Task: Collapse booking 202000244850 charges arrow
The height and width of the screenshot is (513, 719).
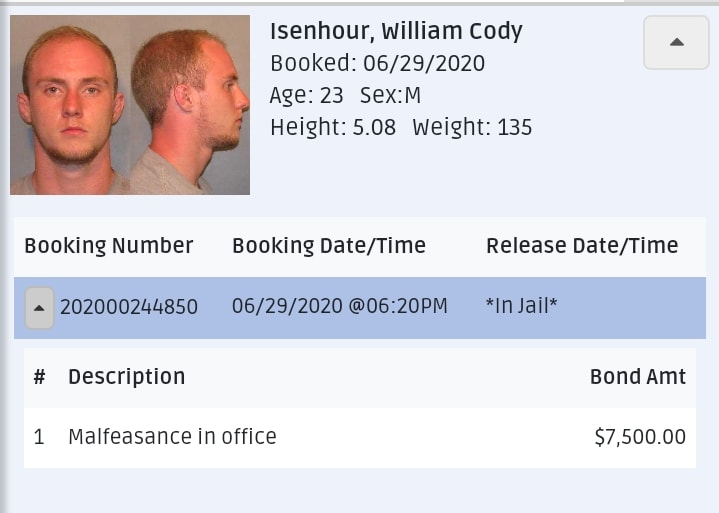Action: (x=39, y=308)
